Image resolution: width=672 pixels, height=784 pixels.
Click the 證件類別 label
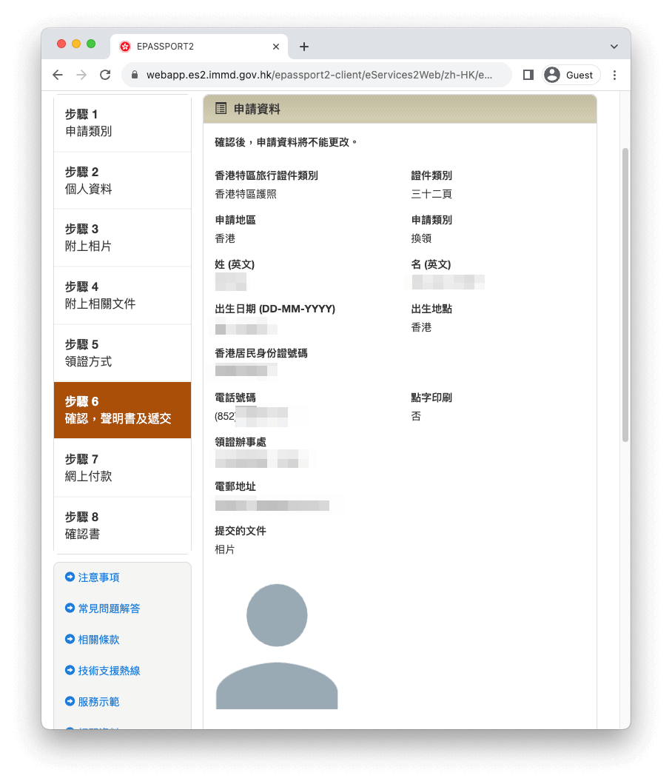click(431, 175)
